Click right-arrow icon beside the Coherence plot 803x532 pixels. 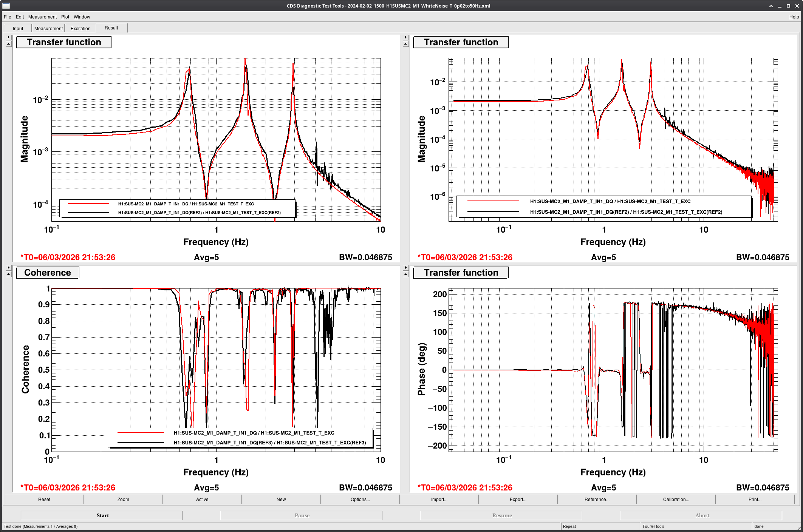click(x=8, y=268)
